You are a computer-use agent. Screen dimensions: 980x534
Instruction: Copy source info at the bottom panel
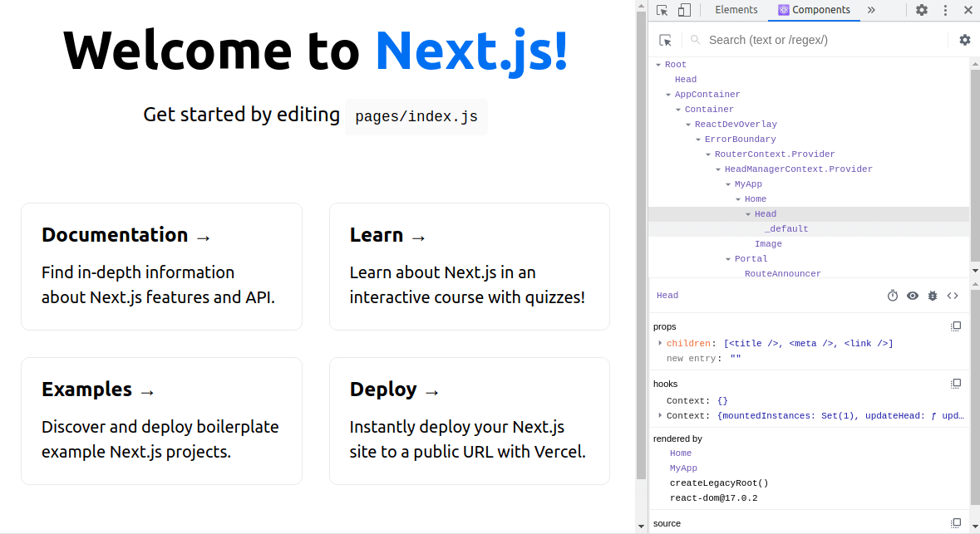click(x=956, y=522)
